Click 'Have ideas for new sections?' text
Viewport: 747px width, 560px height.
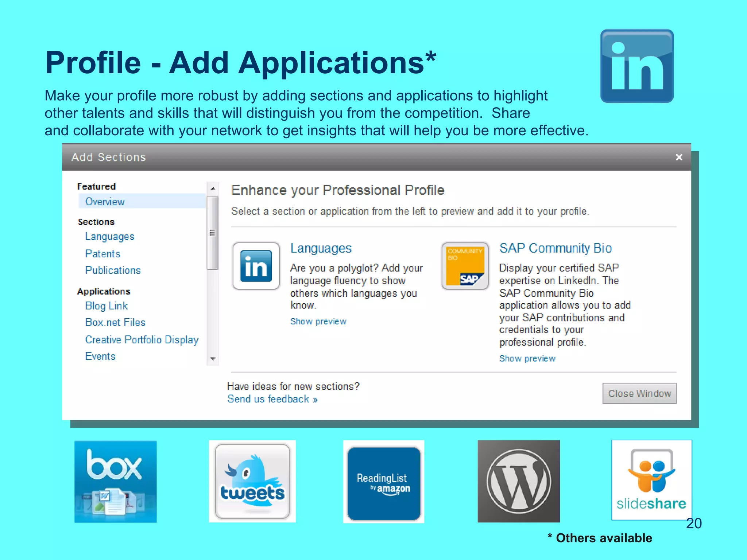pos(293,386)
